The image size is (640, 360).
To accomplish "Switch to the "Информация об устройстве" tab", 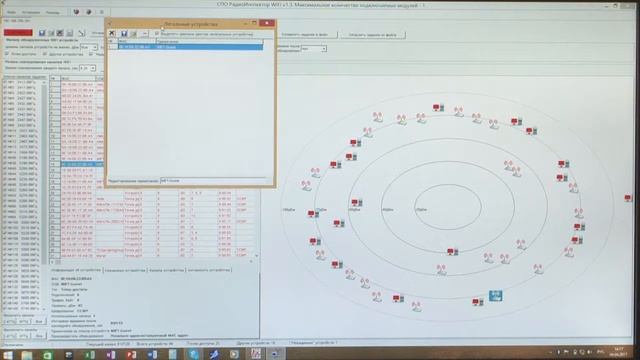I will tap(76, 270).
